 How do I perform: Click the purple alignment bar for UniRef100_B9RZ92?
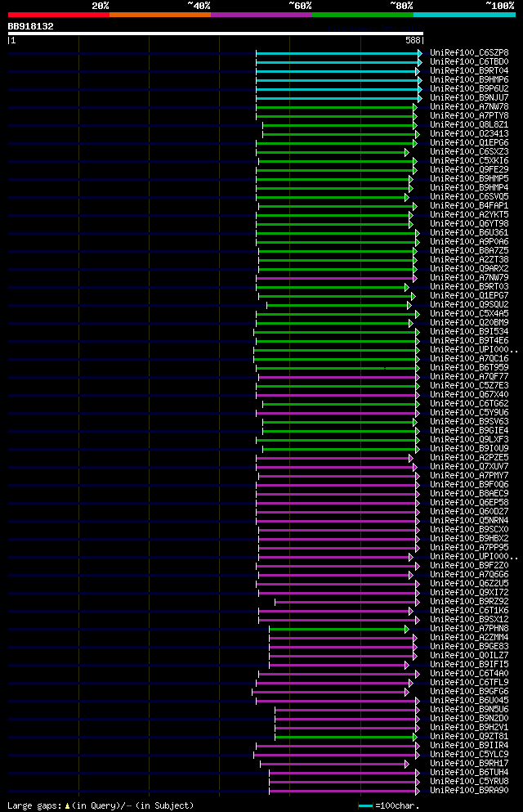point(347,603)
